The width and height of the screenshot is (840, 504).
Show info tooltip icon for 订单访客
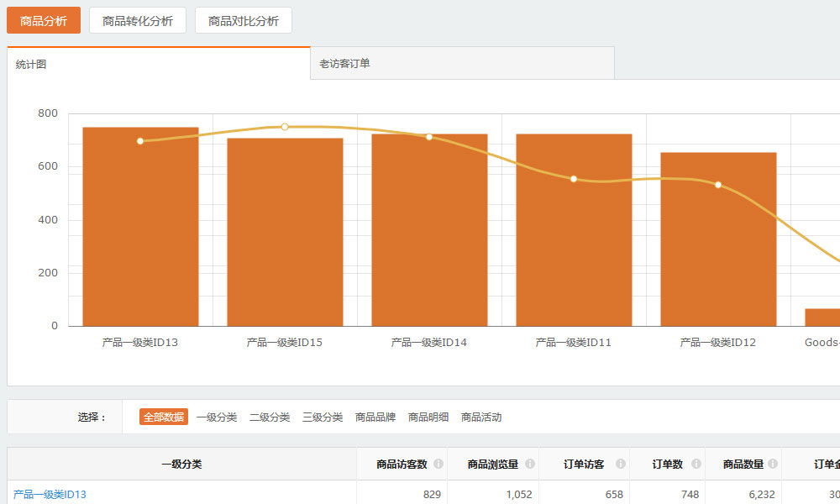point(621,464)
